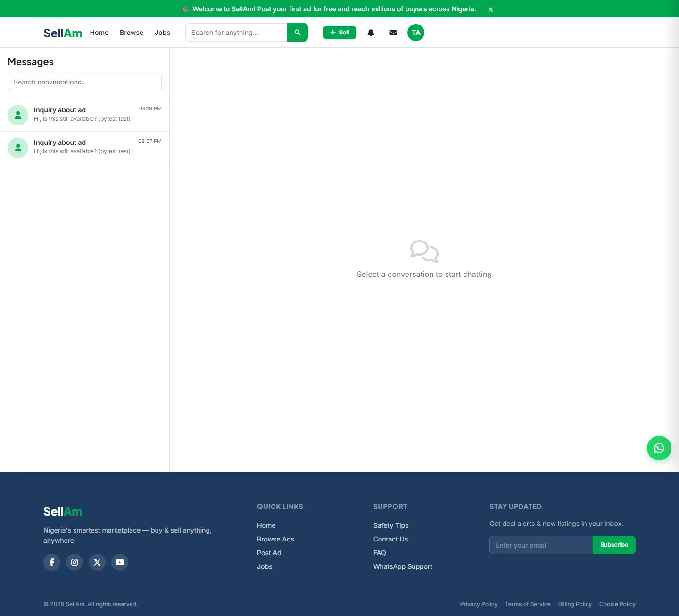
Task: Open the WhatsApp Support link
Action: (403, 566)
